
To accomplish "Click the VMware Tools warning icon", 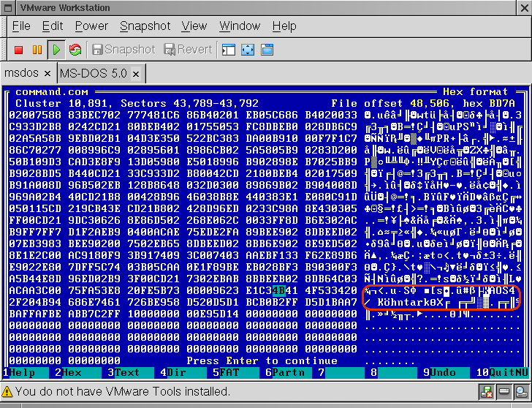I will [7, 392].
